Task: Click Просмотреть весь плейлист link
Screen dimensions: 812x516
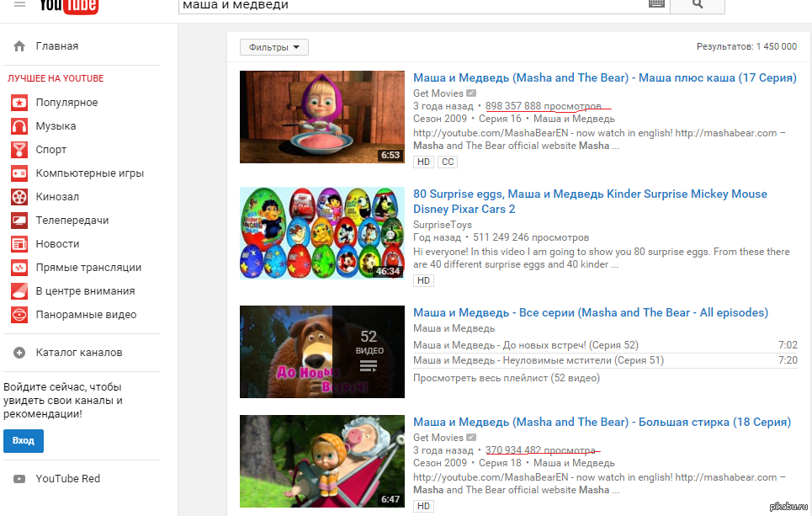Action: 506,378
